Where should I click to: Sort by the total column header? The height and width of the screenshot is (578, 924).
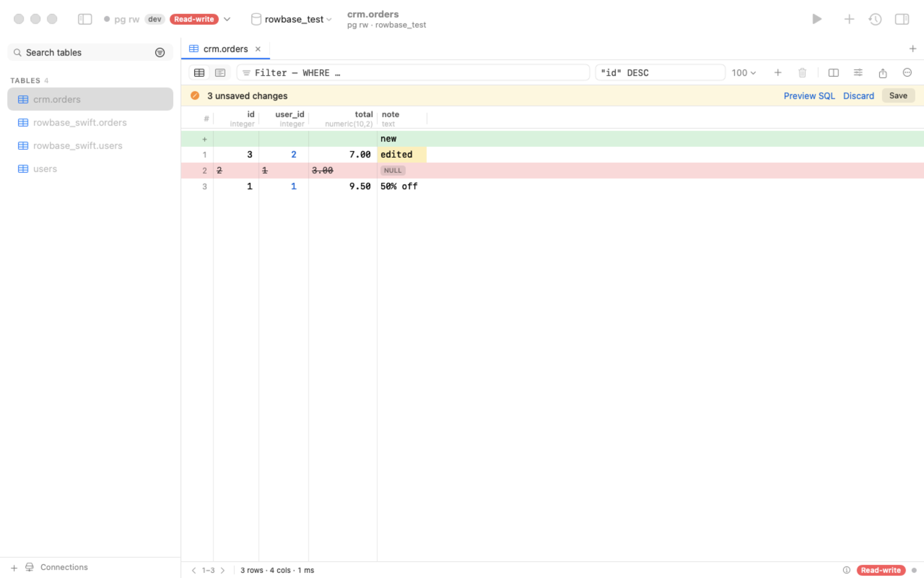[x=343, y=118]
